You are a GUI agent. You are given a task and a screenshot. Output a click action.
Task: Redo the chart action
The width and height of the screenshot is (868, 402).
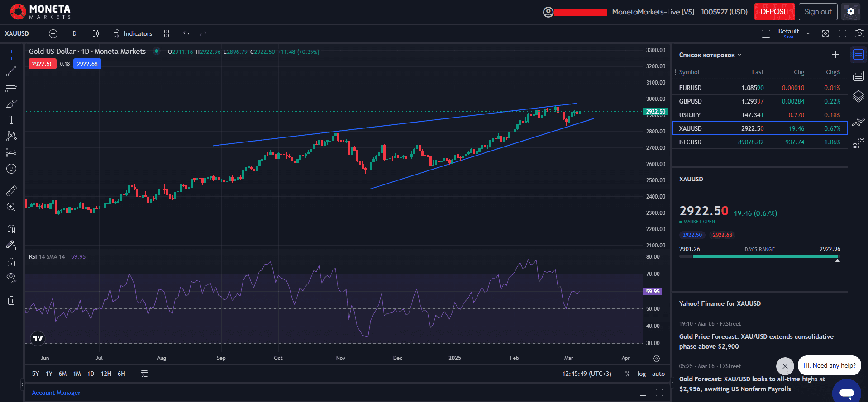click(x=203, y=33)
